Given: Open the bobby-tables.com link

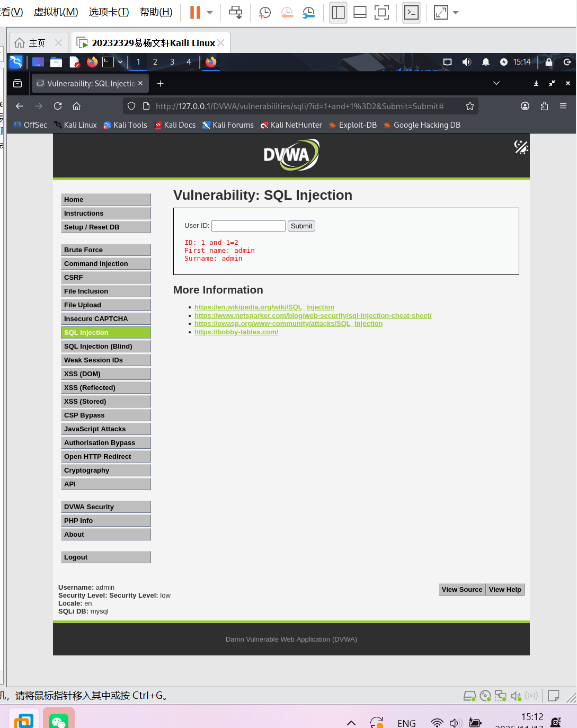Looking at the screenshot, I should point(236,332).
